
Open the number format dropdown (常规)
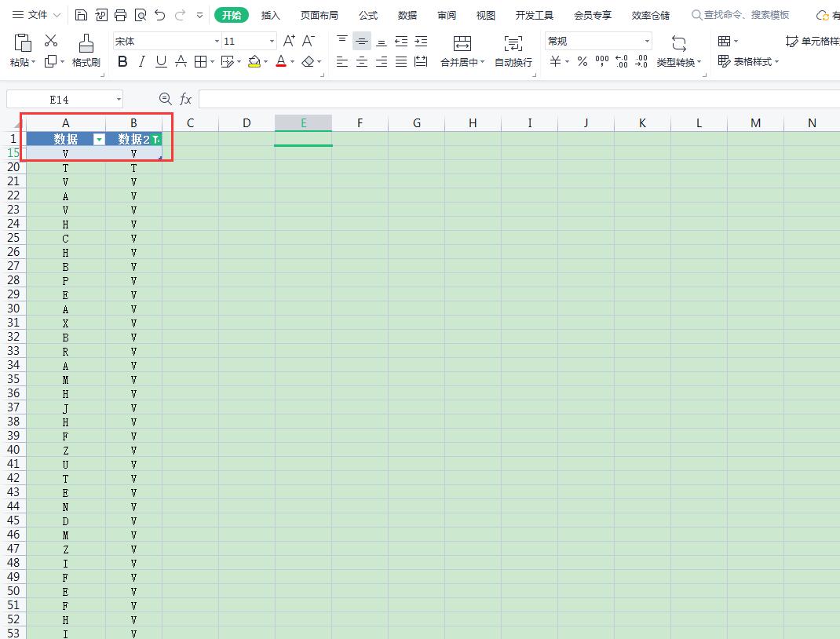click(x=647, y=42)
